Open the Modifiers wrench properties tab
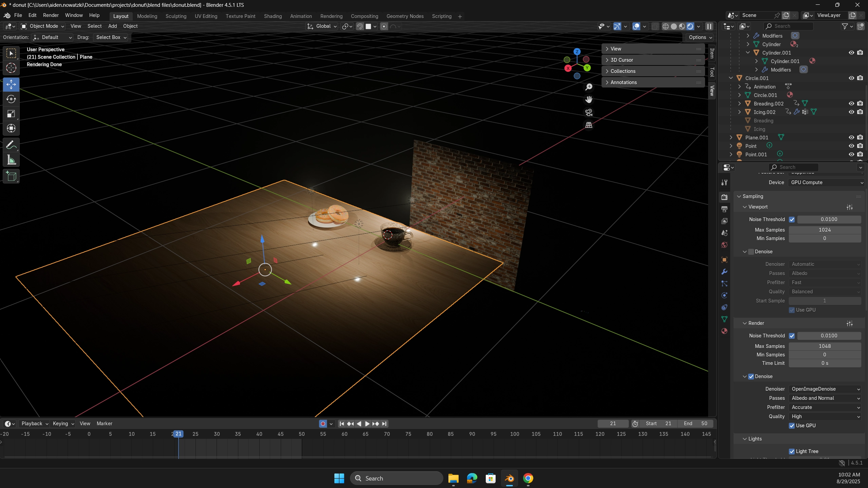Viewport: 868px width, 488px height. (x=724, y=272)
